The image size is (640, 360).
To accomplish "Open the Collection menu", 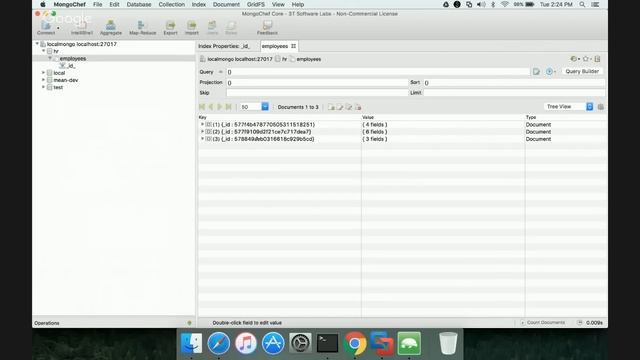I will pos(171,4).
